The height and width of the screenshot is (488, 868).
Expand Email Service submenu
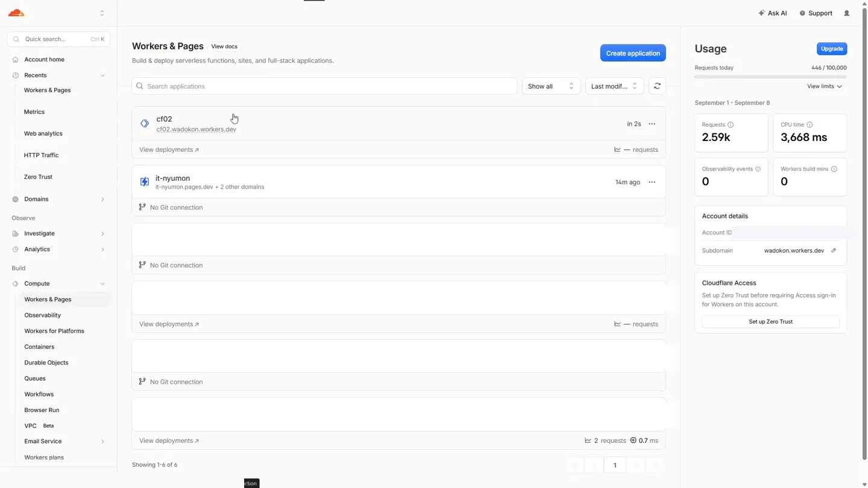click(102, 442)
